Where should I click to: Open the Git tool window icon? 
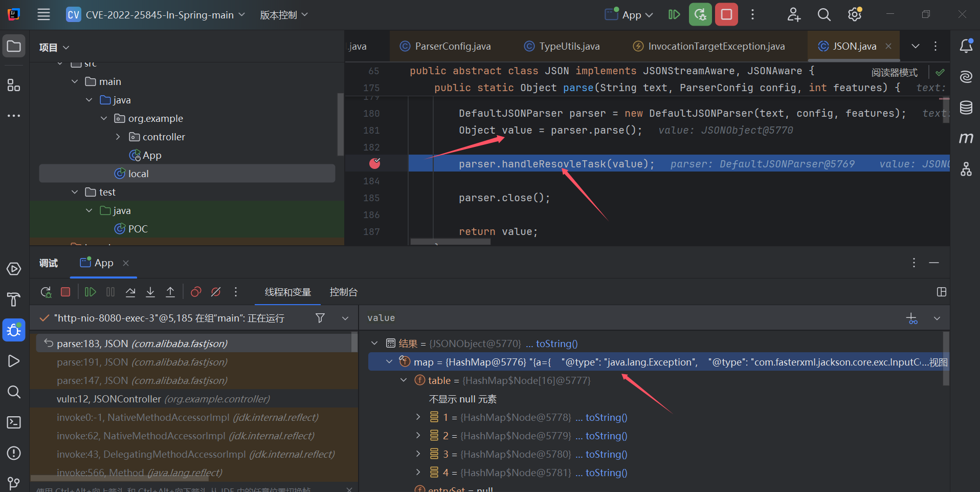click(x=14, y=483)
